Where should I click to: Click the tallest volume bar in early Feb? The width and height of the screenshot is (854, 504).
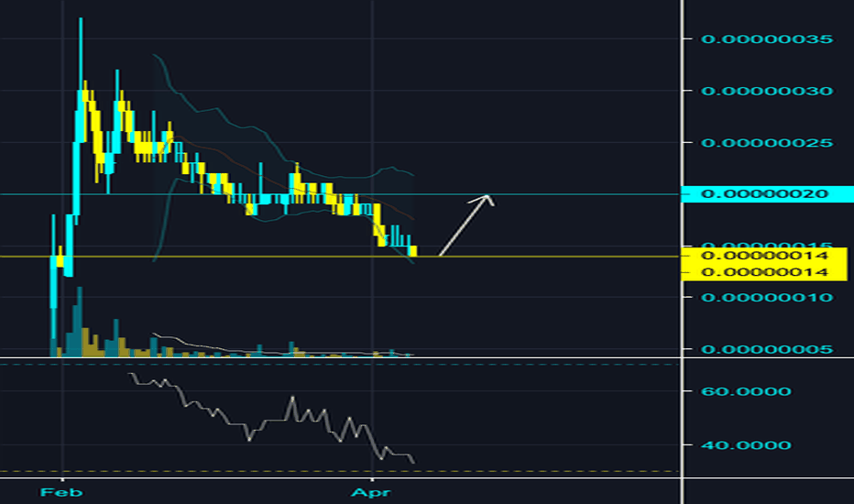tap(80, 322)
